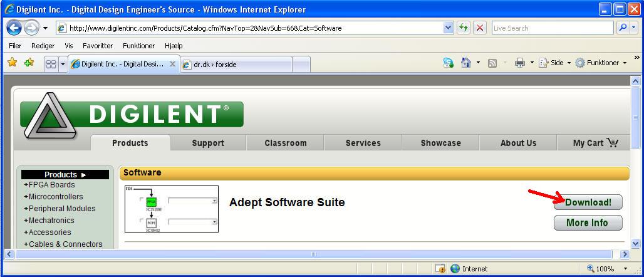This screenshot has height=277, width=644.
Task: Click the Skype add-on toolbar icon
Action: coord(448,63)
